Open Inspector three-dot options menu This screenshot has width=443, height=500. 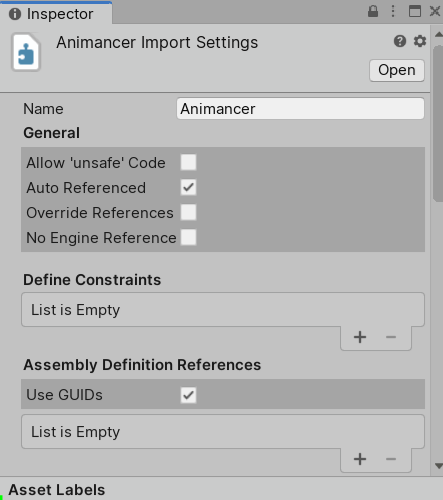click(x=393, y=11)
